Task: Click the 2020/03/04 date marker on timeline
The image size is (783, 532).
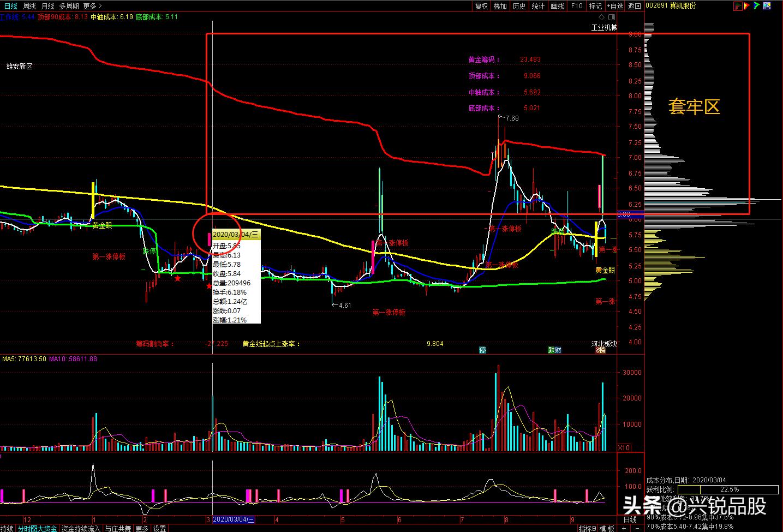Action: tap(234, 519)
